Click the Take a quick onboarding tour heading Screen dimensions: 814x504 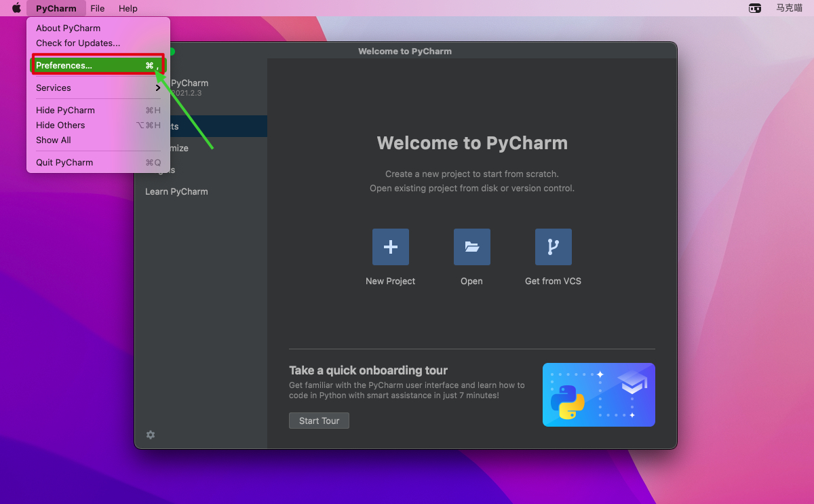(368, 370)
